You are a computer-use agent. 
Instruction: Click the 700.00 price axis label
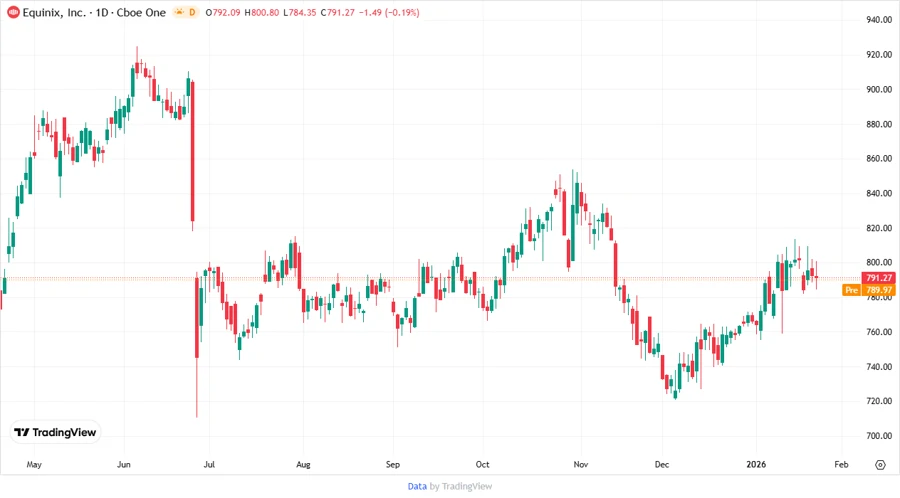point(879,435)
